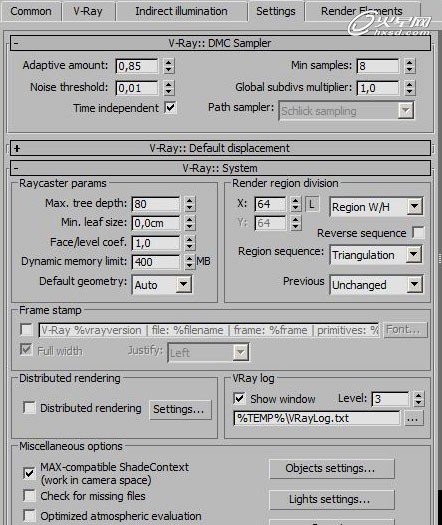Select the Settings tab
The height and width of the screenshot is (525, 442).
[x=276, y=11]
